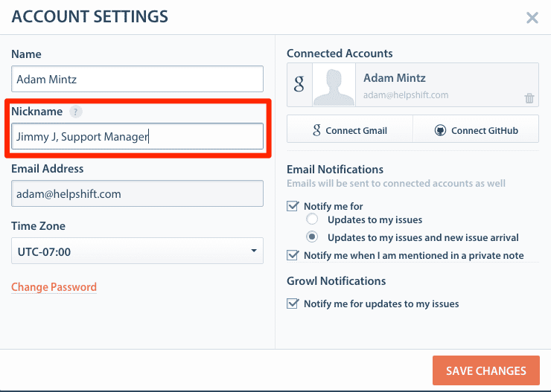Open the Time Zone dropdown
551x392 pixels.
click(137, 251)
